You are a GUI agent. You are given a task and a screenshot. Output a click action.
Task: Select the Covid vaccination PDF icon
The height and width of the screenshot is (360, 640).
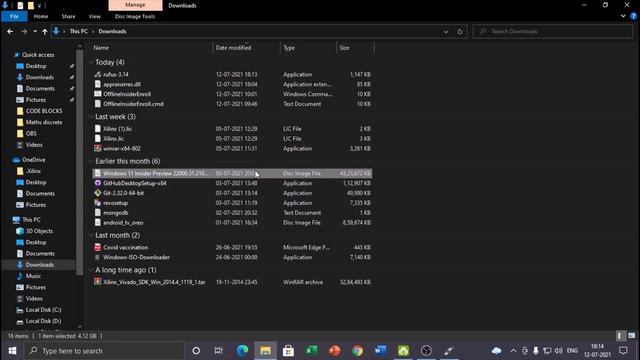click(98, 247)
